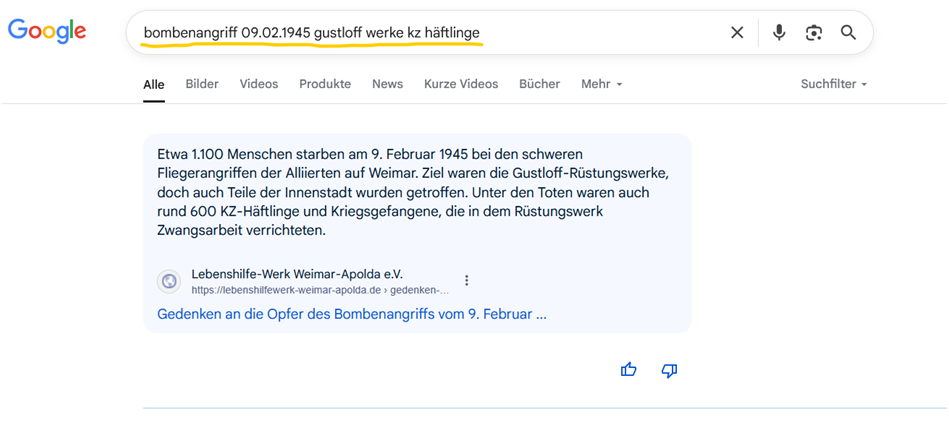Open the Produkte results tab

pos(325,84)
